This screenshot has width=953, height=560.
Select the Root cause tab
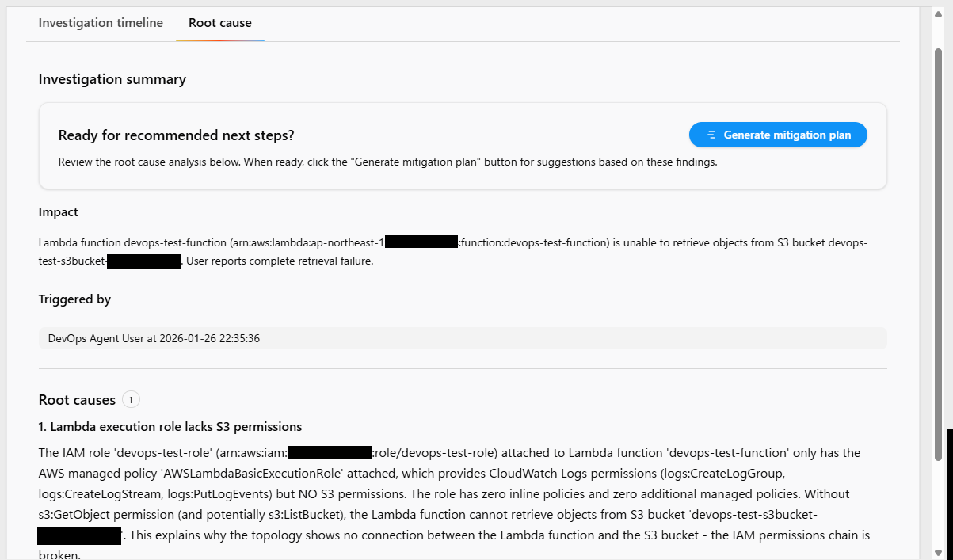coord(219,23)
